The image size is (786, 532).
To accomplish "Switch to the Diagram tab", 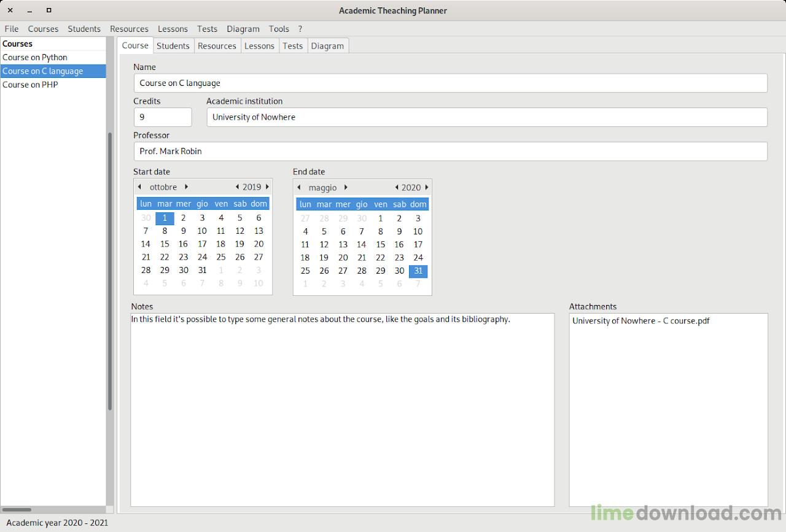I will tap(327, 45).
